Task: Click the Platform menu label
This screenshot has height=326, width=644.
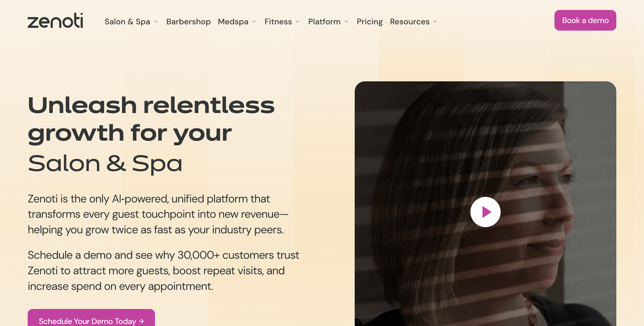Action: pos(324,22)
